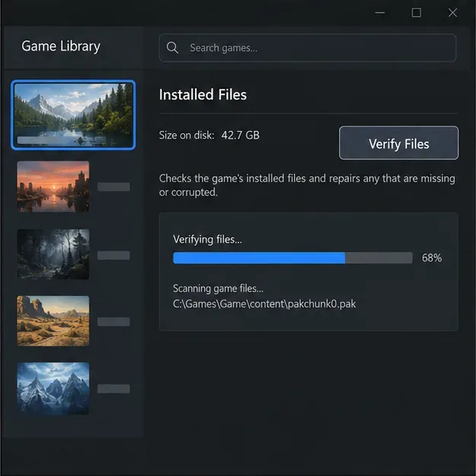The image size is (476, 476).
Task: Select the mountain lake game thumbnail
Action: point(73,115)
